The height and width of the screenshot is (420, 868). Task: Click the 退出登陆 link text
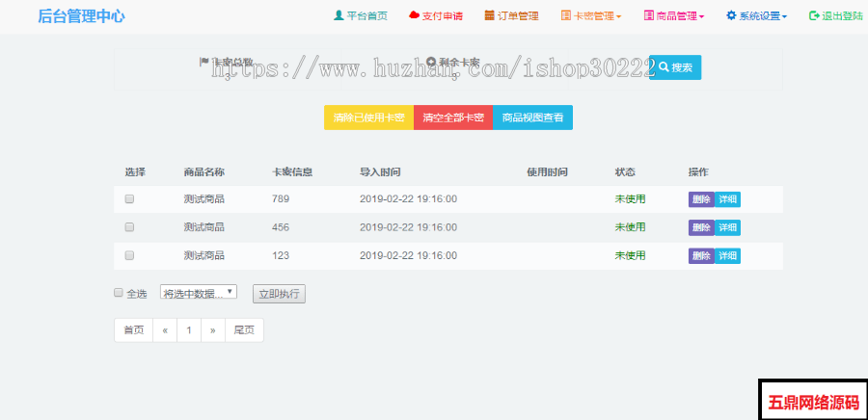tap(842, 16)
